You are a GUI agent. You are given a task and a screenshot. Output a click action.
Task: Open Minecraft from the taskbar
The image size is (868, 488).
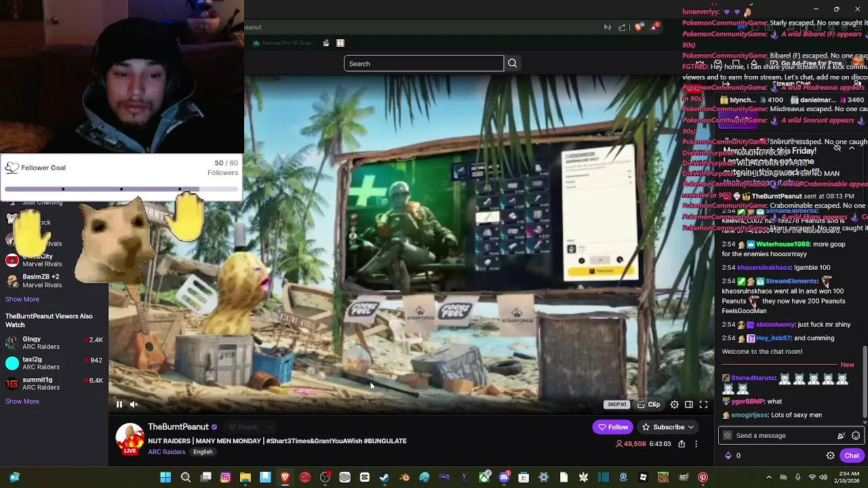pos(663,477)
